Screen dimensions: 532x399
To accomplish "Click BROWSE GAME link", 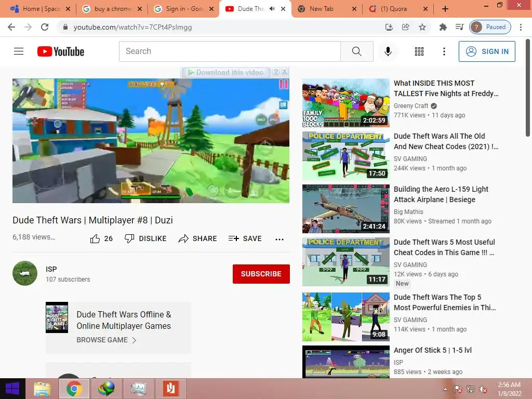I will tap(106, 340).
